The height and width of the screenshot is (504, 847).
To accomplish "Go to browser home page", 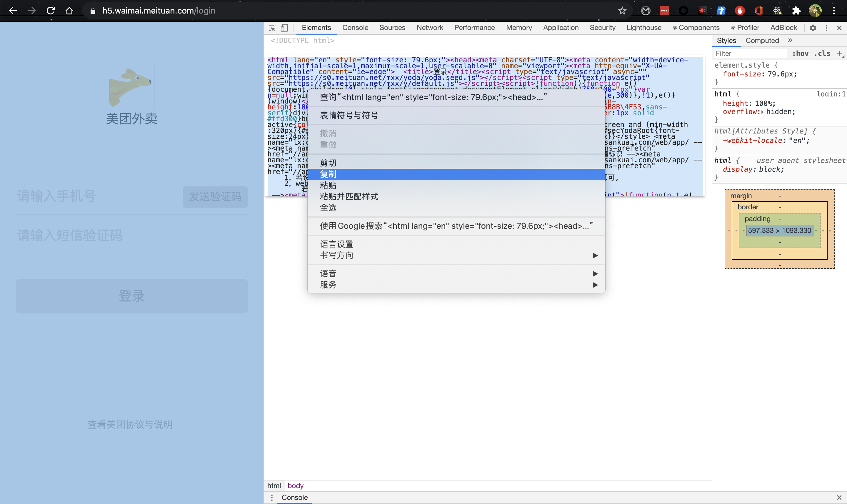I will point(69,11).
